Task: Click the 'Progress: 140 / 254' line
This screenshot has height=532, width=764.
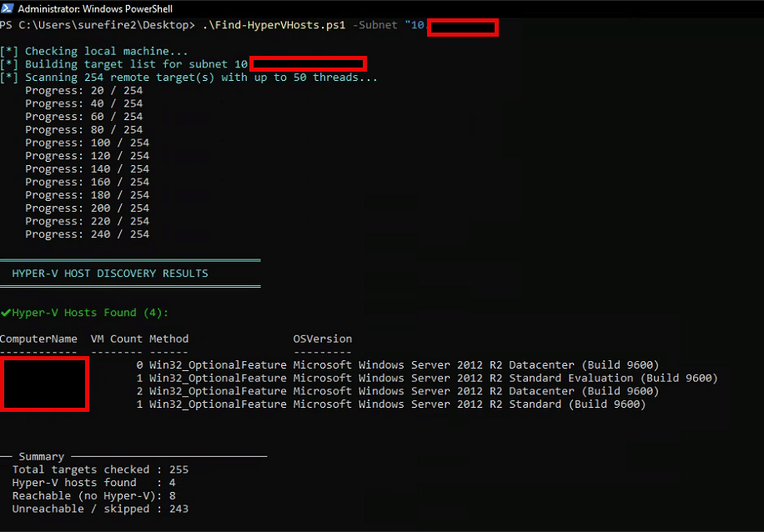Action: tap(88, 169)
